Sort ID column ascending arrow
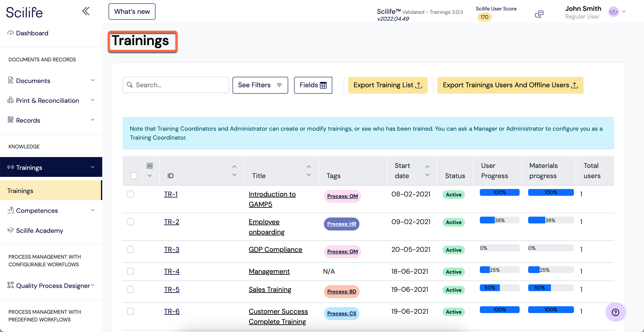The image size is (644, 332). (234, 167)
